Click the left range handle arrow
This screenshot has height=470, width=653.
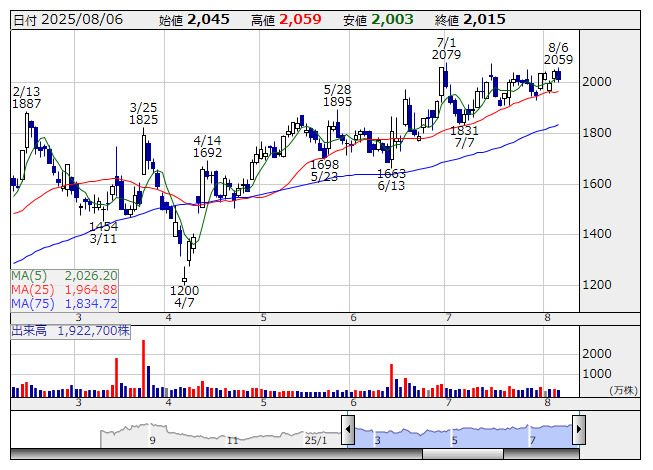(348, 432)
